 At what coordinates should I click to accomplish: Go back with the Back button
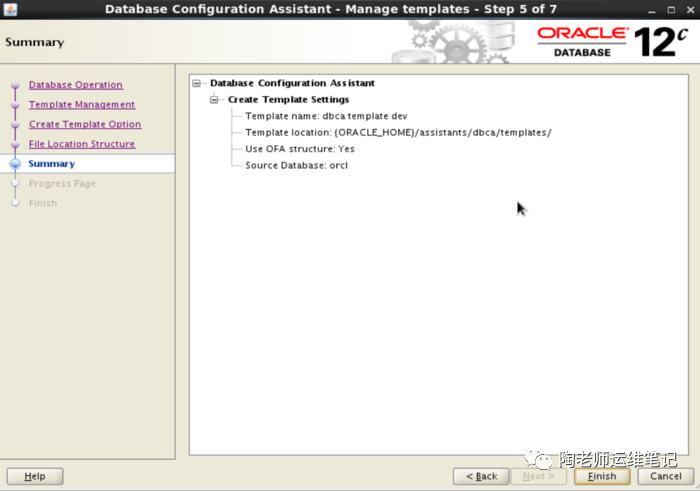point(481,476)
